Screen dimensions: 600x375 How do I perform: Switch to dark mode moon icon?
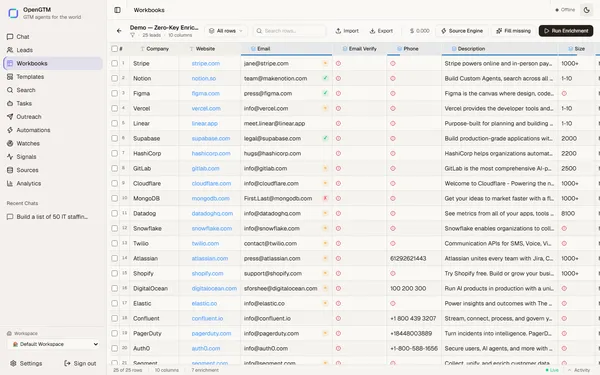(x=587, y=10)
